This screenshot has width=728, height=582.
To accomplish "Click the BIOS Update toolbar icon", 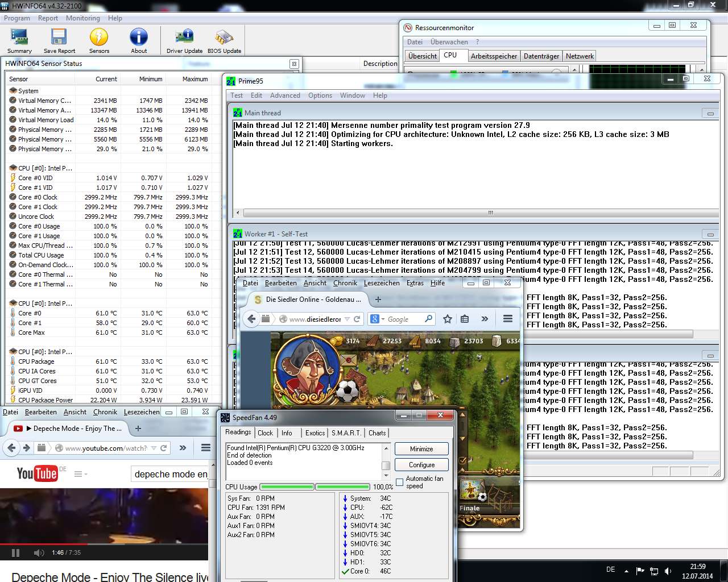I will coord(224,40).
